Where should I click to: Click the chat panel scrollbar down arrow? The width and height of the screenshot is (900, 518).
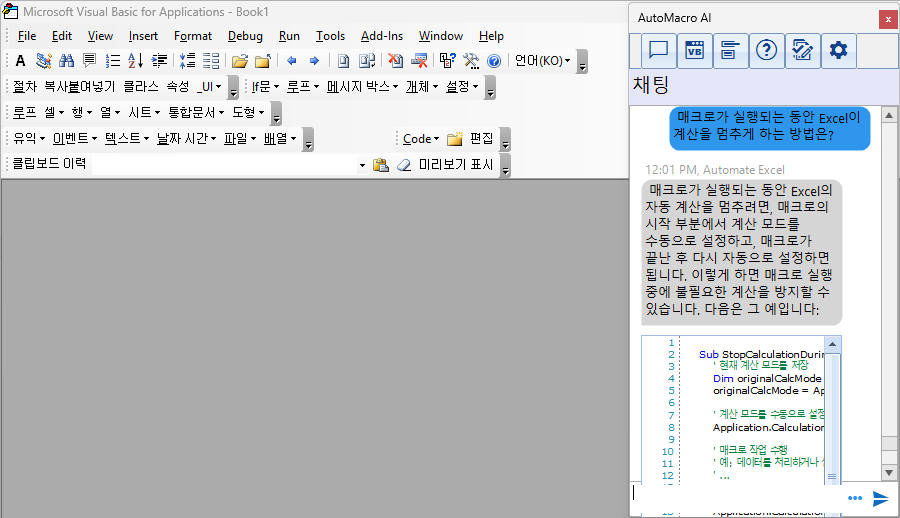[x=887, y=471]
